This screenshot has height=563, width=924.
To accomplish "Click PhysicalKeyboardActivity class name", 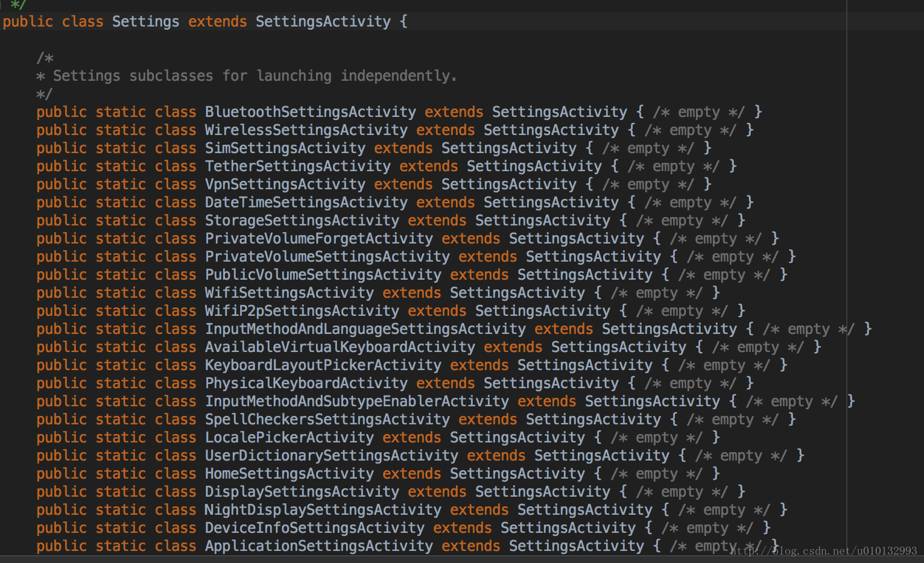I will 306,383.
